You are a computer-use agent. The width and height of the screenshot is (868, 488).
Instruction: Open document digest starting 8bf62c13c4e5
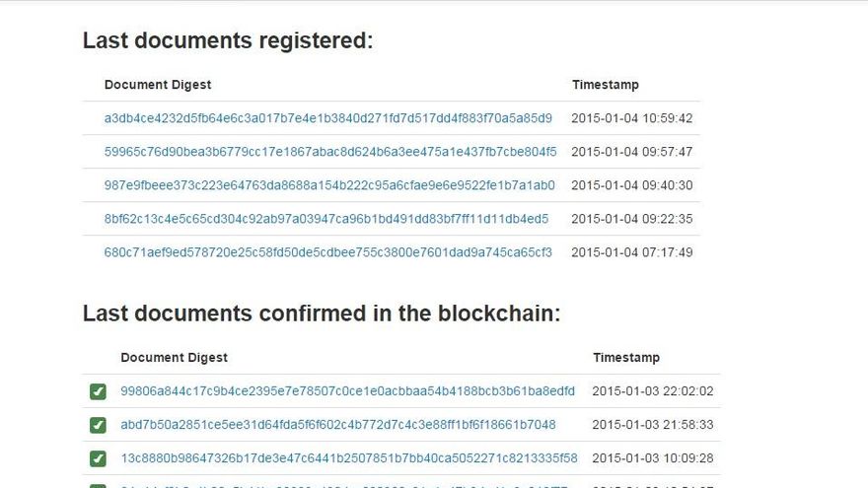pos(326,219)
